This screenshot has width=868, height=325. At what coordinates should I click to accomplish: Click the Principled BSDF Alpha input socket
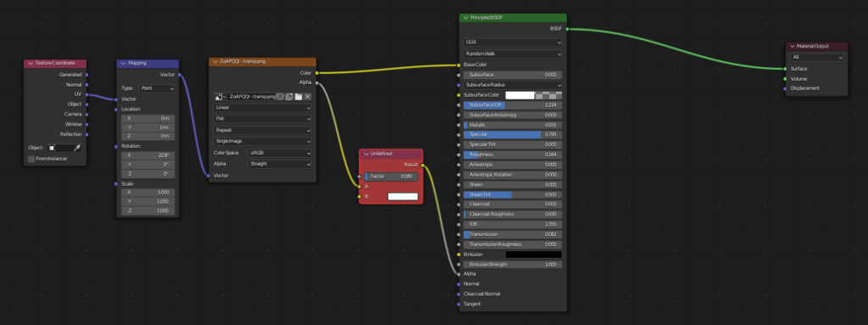click(x=459, y=274)
